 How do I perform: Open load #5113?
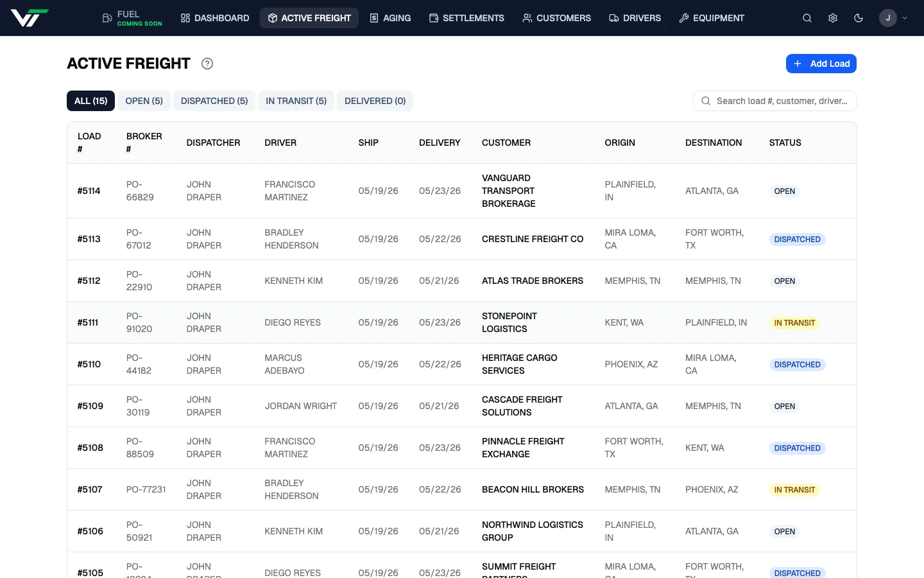462,239
